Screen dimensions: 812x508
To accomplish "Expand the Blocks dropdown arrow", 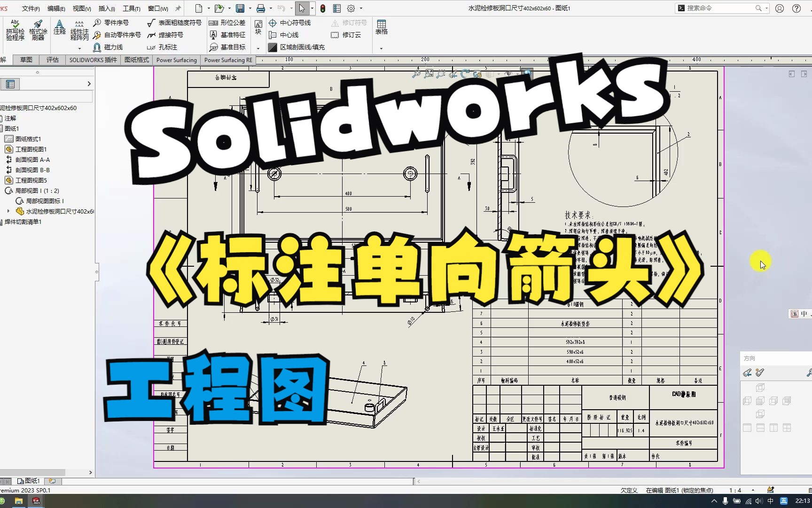I will pos(258,48).
